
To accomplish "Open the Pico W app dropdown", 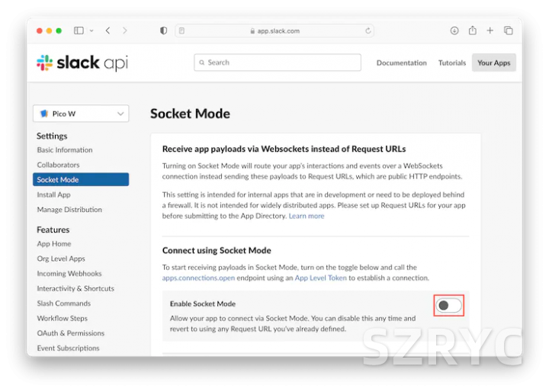I will pyautogui.click(x=81, y=114).
